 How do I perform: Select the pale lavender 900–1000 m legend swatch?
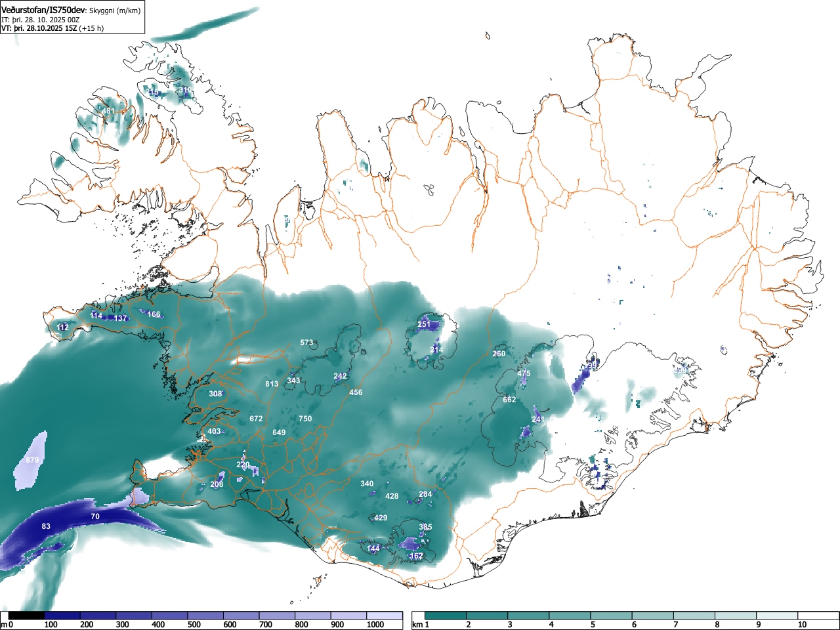click(348, 616)
